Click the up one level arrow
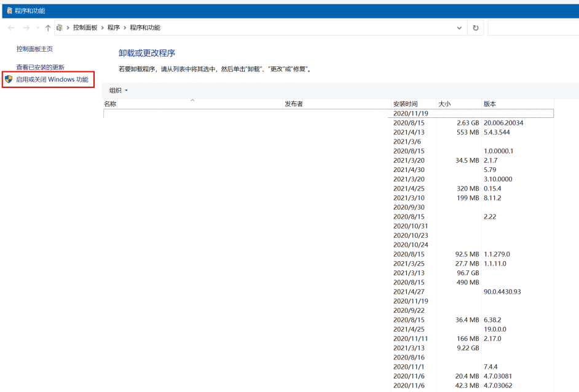Screen dimensions: 579x392 [x=47, y=28]
